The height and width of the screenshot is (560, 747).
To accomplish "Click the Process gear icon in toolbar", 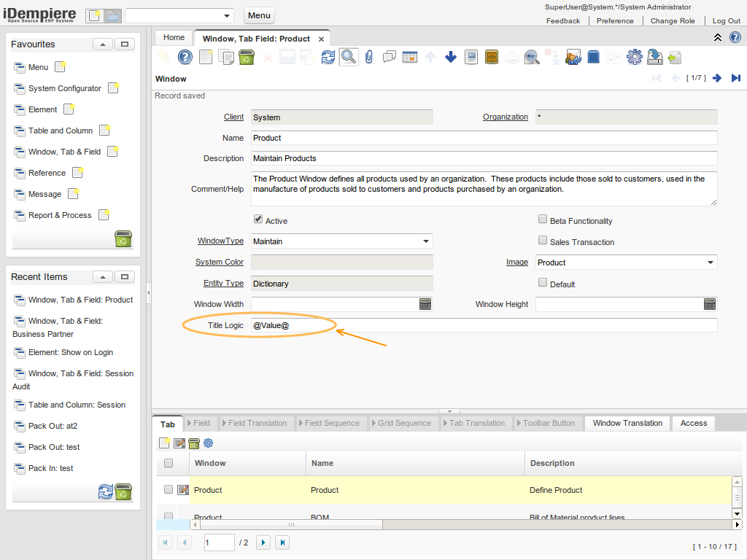I will [635, 57].
